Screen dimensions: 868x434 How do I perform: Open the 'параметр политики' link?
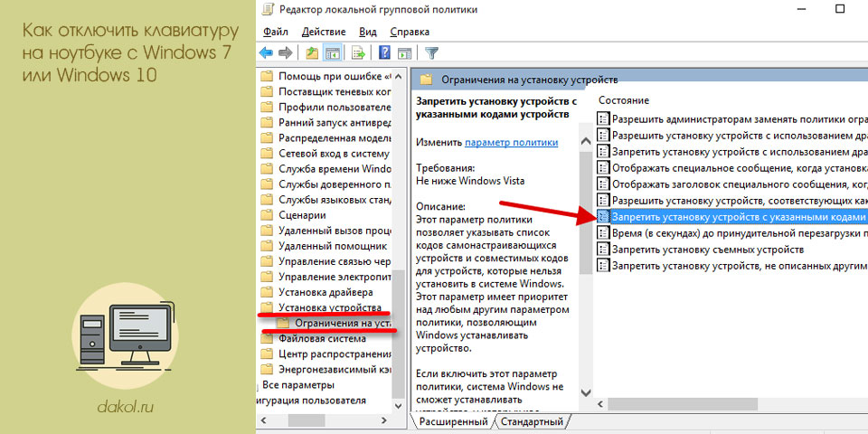tap(511, 142)
